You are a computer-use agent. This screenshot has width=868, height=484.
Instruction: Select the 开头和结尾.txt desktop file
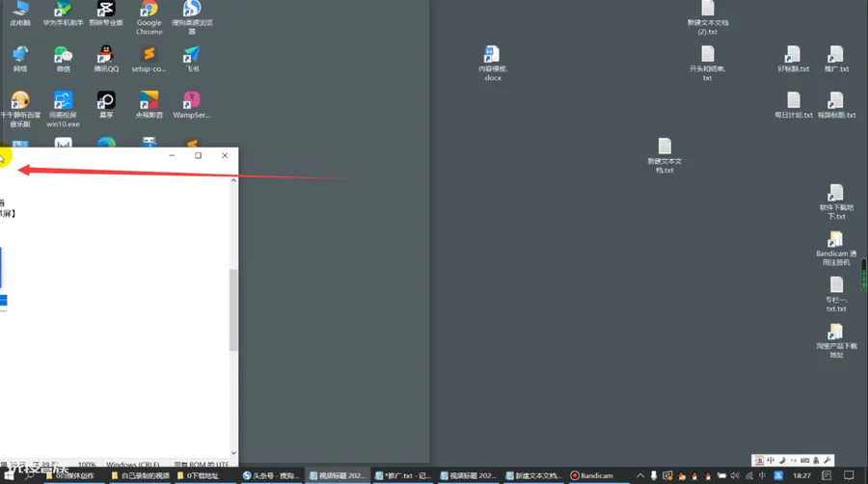click(708, 64)
